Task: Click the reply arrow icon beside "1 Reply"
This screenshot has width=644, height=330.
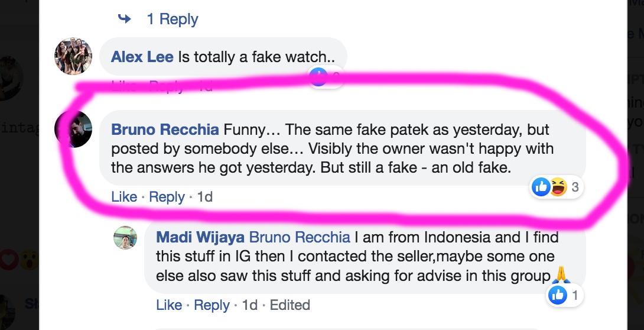Action: click(124, 19)
